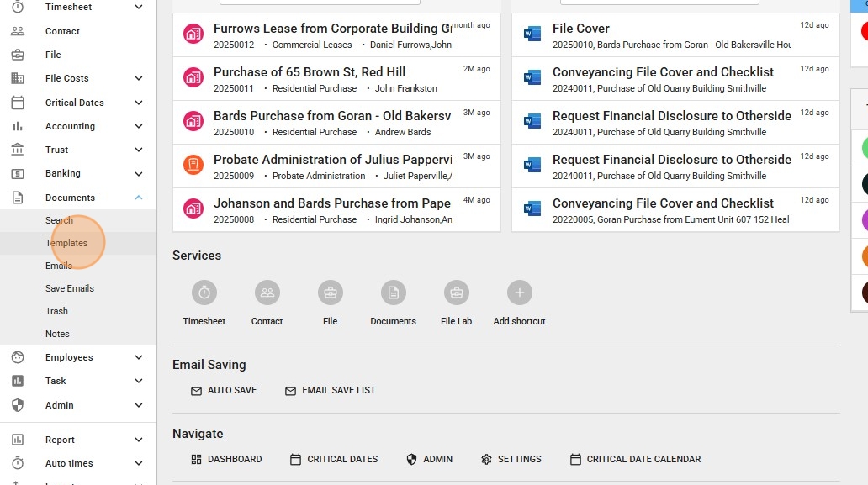Open the File Lab shortcut icon
The height and width of the screenshot is (485, 868).
[456, 293]
